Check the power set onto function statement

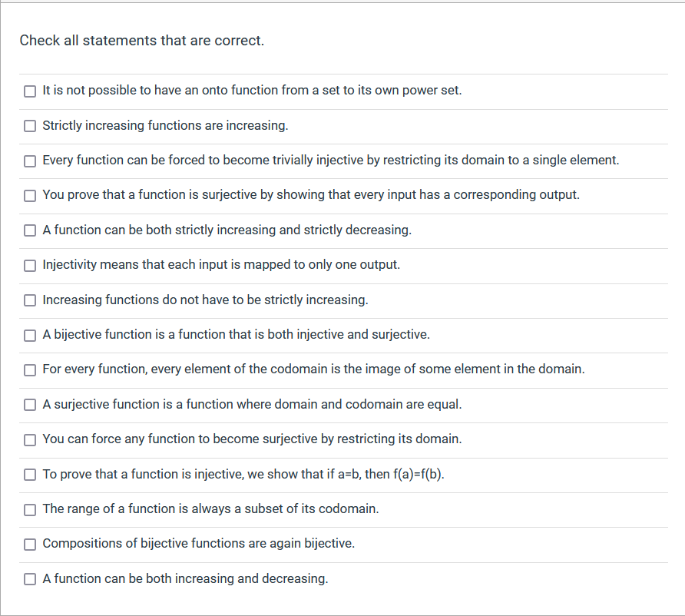(x=29, y=91)
